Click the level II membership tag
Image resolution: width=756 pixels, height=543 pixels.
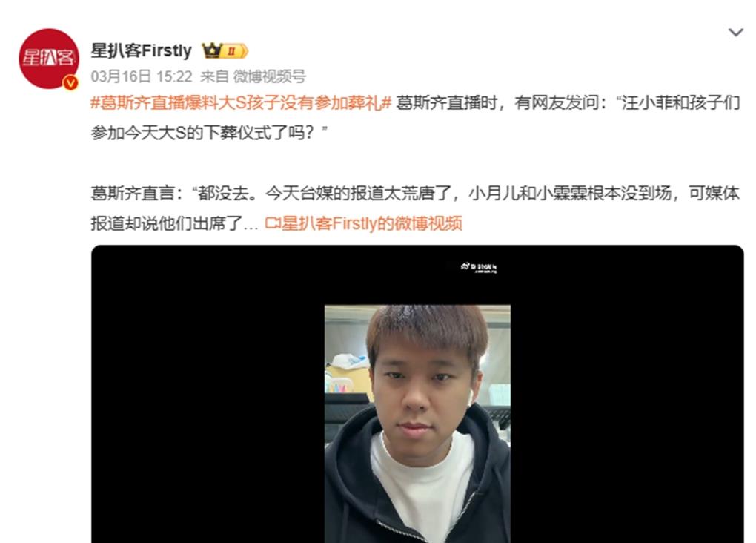(235, 50)
